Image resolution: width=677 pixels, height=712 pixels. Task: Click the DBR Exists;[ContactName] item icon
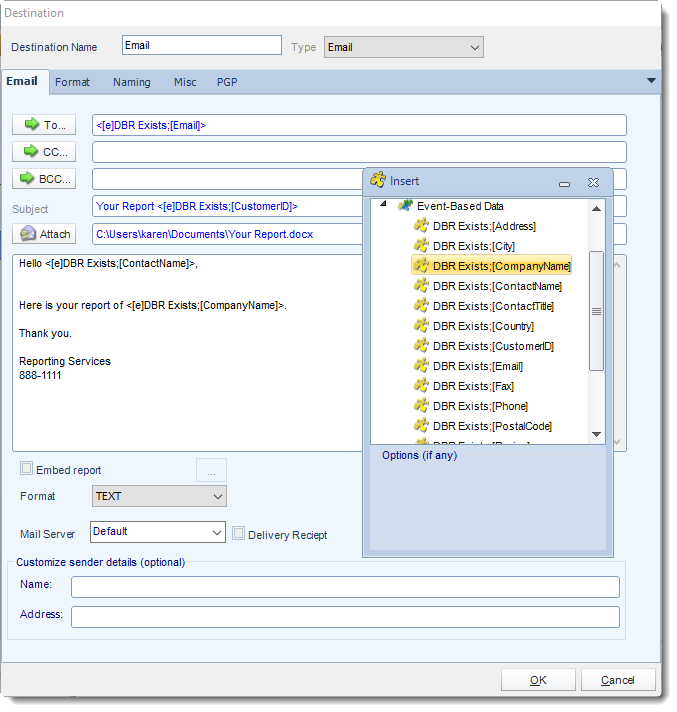[421, 285]
